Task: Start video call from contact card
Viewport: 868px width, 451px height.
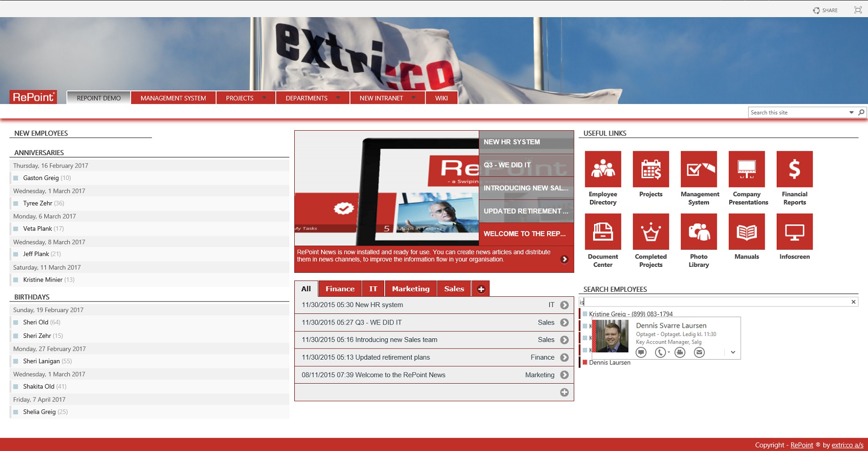Action: (680, 352)
